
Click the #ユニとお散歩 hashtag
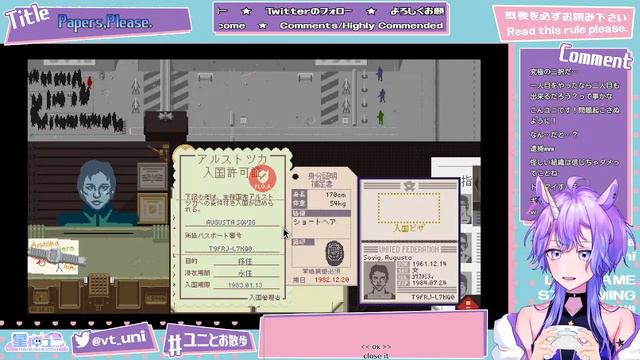(x=209, y=342)
